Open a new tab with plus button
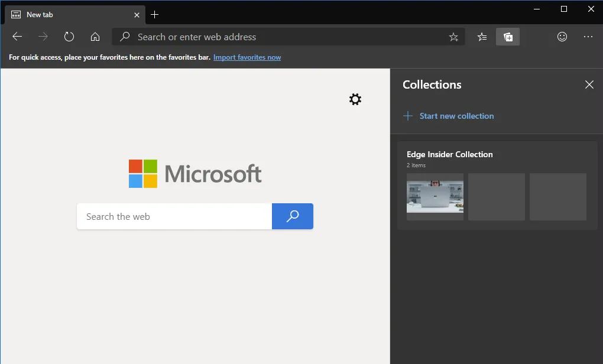The width and height of the screenshot is (603, 364). tap(155, 15)
